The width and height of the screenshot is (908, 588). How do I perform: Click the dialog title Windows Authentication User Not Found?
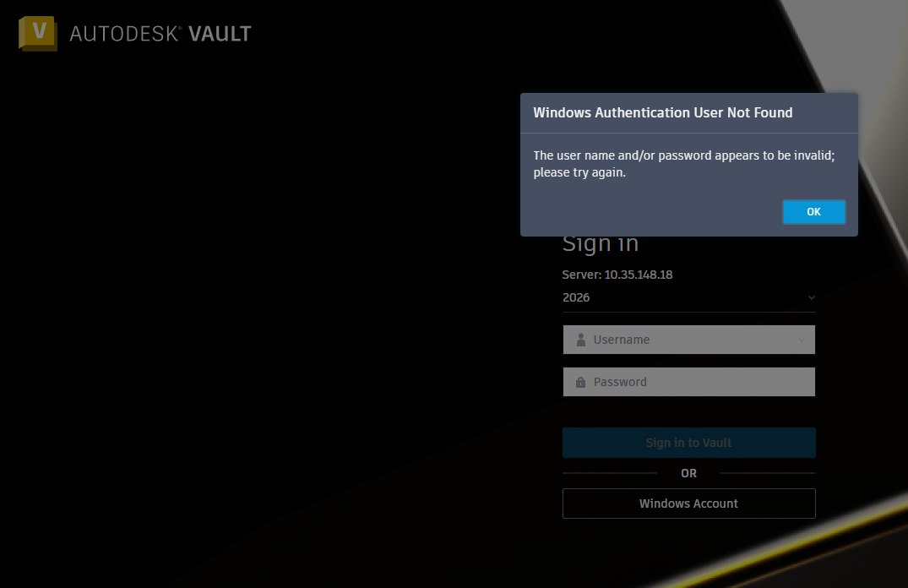pos(662,112)
